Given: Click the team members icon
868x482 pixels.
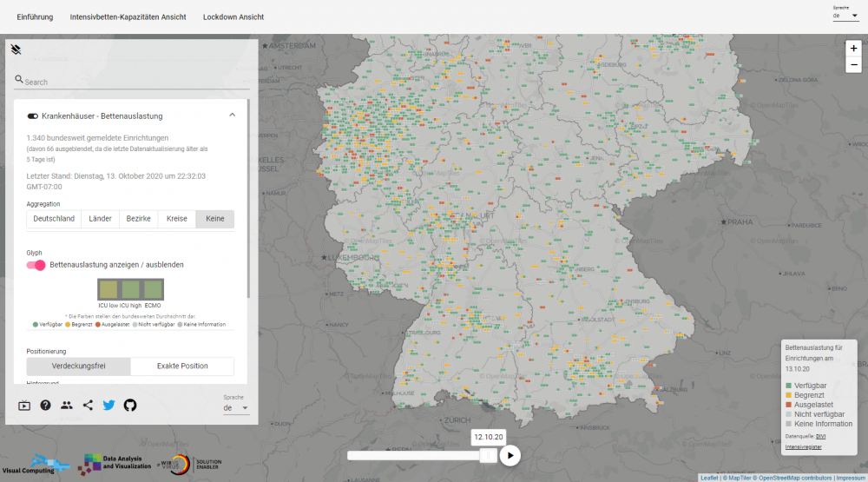Looking at the screenshot, I should [67, 405].
